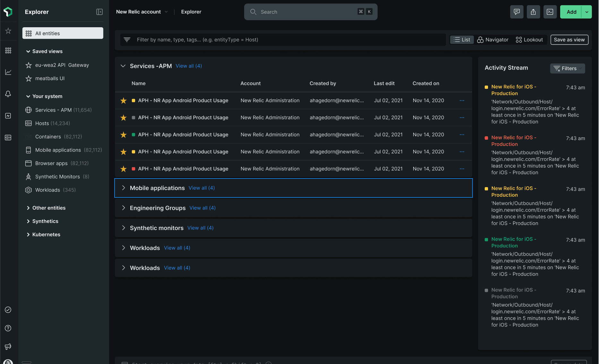Open Mobile applications in sidebar
Screen dimensions: 599x364
(x=63, y=150)
